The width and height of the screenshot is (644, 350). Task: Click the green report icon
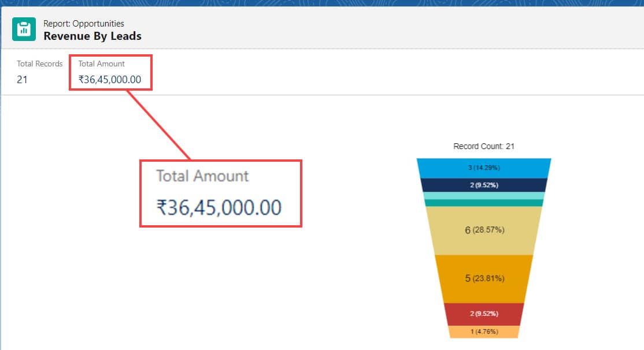tap(24, 29)
